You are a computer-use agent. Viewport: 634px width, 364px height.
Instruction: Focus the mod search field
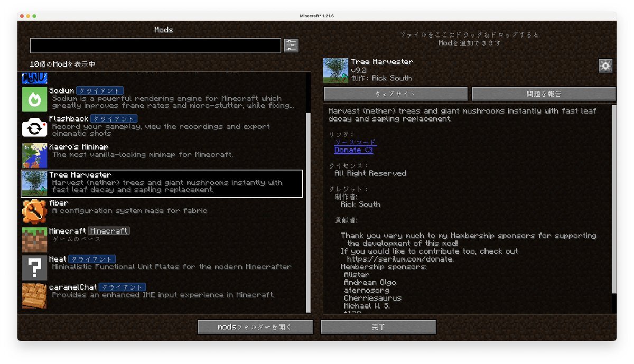coord(155,45)
